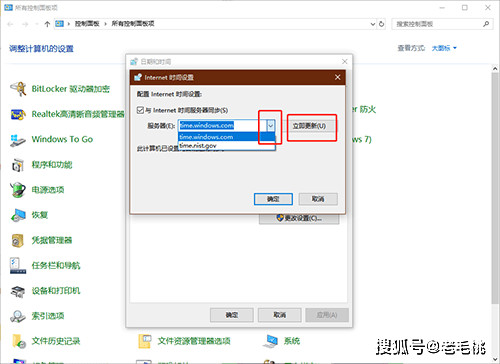Click 取消 in the Date and Time dialog

(279, 315)
